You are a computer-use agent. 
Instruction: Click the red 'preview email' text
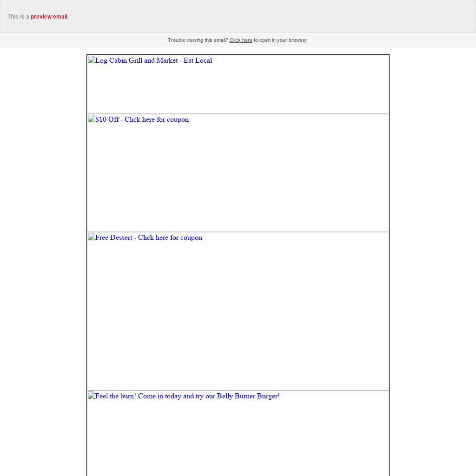coord(49,17)
